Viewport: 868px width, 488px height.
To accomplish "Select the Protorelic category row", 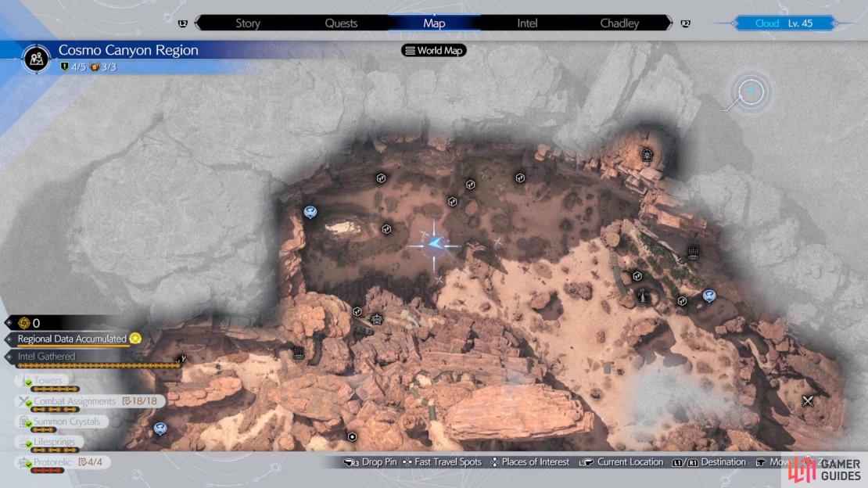I will coord(63,462).
